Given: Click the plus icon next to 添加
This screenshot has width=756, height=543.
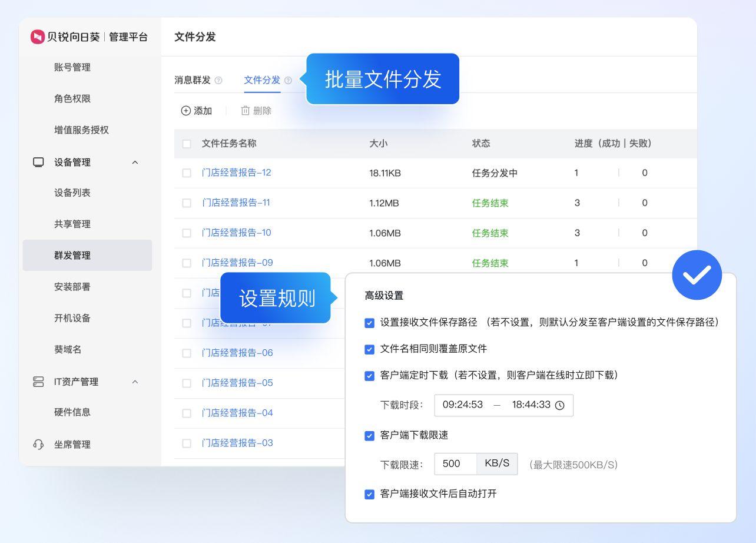Looking at the screenshot, I should click(x=185, y=110).
